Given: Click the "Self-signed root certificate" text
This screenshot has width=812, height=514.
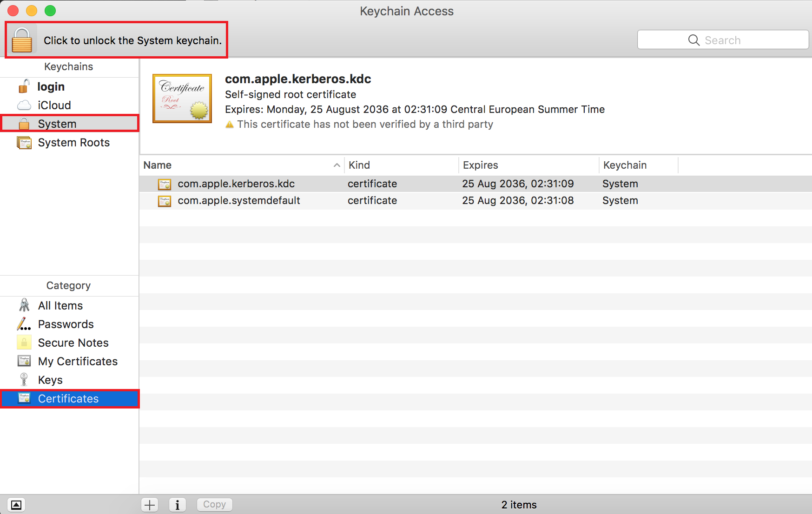Looking at the screenshot, I should [x=290, y=95].
